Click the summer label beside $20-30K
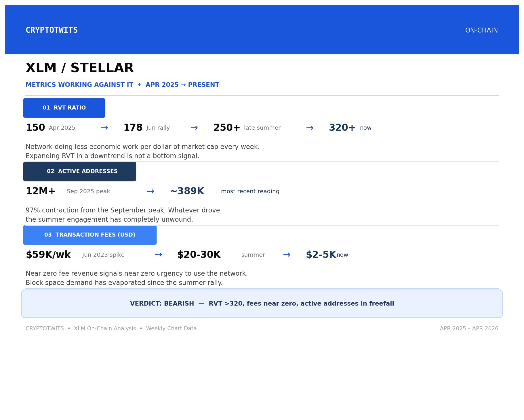 (253, 255)
